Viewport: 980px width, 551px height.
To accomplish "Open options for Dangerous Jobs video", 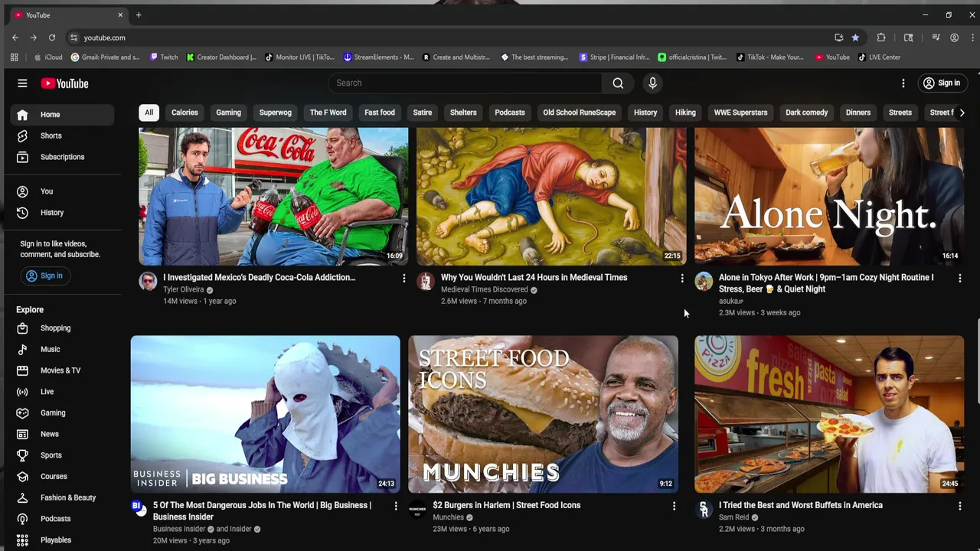I will point(395,506).
